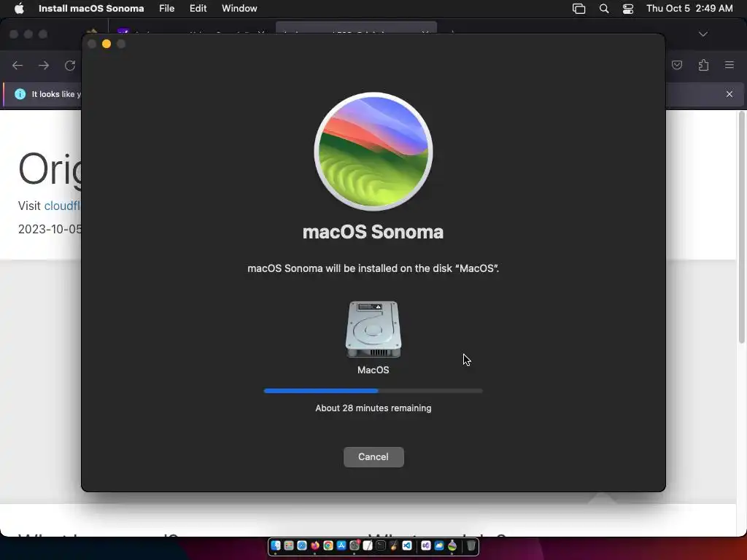Cancel the macOS Sonoma installation
Screen dimensions: 747x560
coord(373,456)
